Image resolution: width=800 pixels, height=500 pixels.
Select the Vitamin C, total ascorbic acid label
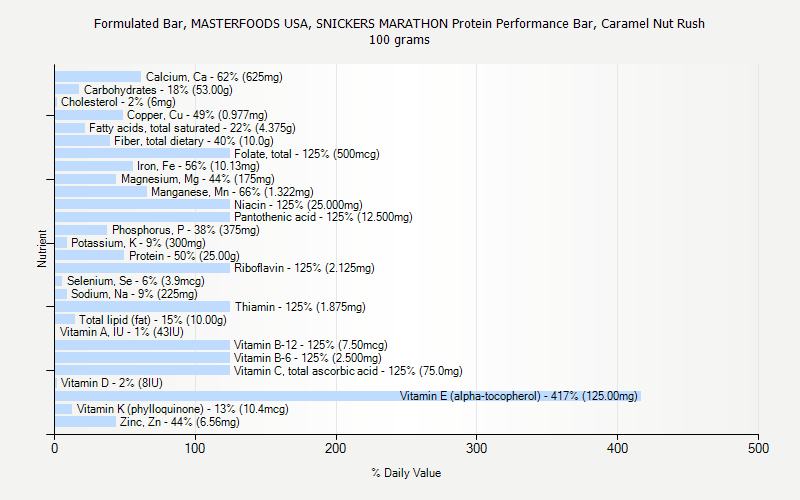(348, 371)
